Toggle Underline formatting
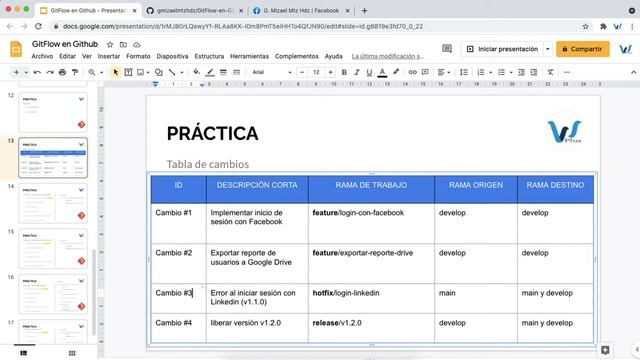The height and width of the screenshot is (360, 640). [x=369, y=72]
